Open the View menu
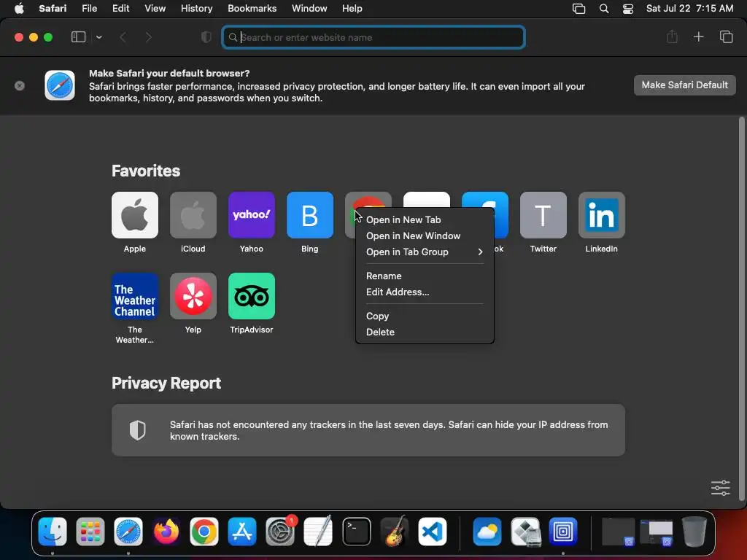 (x=155, y=8)
